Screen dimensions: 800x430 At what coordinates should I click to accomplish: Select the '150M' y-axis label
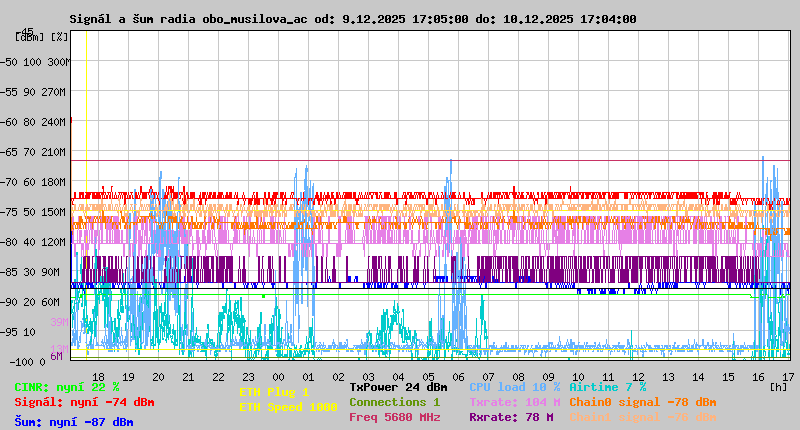click(53, 212)
